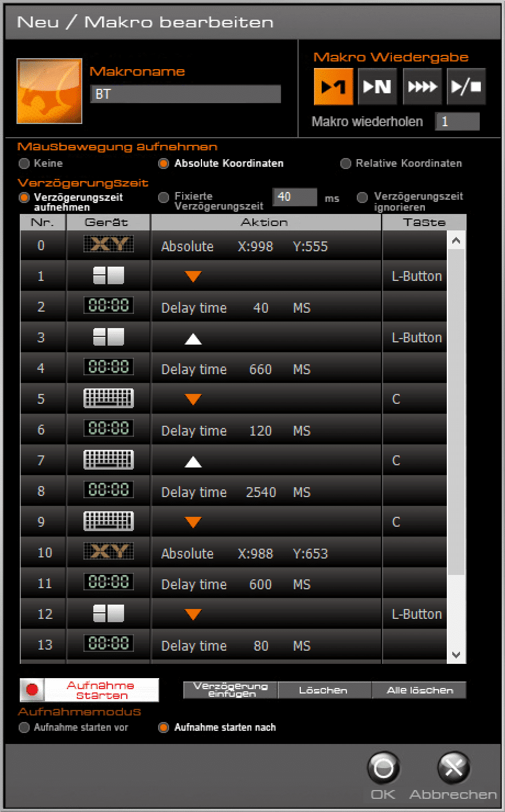
Task: Select the play/stop toggle playback icon
Action: point(466,87)
